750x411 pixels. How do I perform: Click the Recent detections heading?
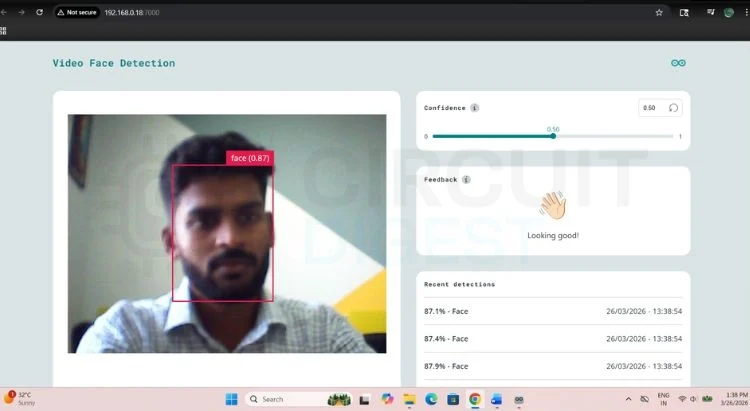point(460,284)
